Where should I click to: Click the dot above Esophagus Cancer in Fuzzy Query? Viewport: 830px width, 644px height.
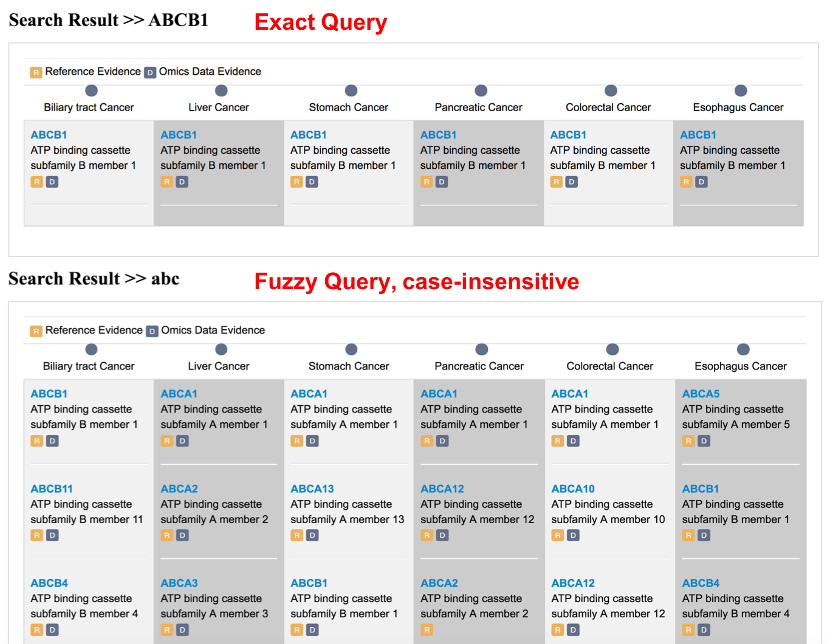click(x=743, y=349)
